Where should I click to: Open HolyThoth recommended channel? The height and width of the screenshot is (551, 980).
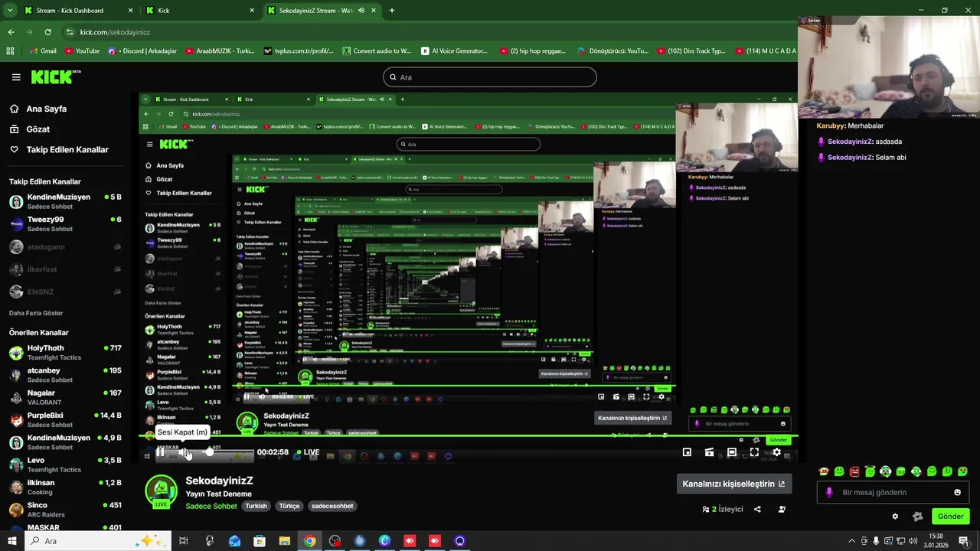(65, 353)
